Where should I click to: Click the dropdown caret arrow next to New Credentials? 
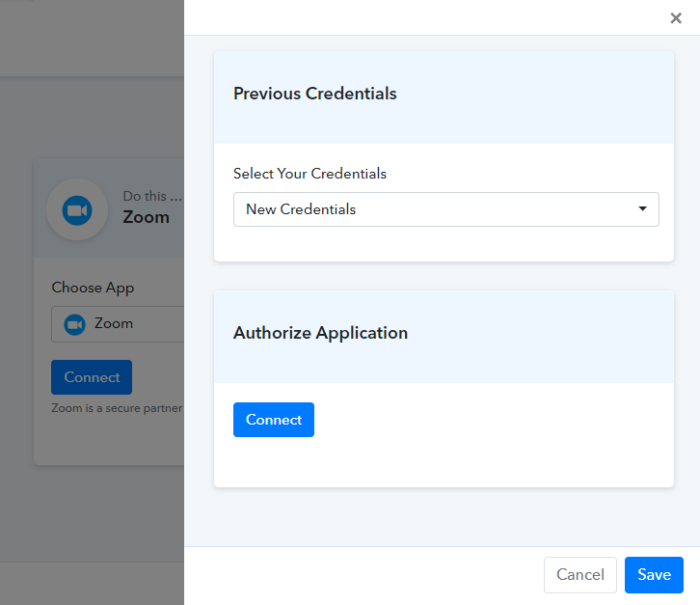642,208
